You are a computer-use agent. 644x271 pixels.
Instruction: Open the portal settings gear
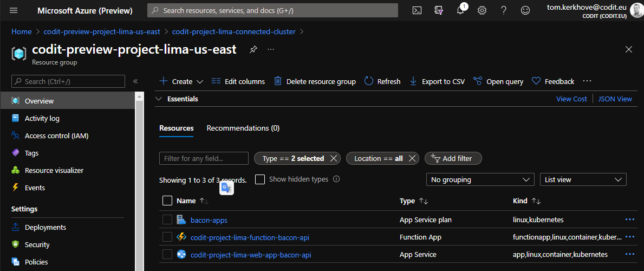pyautogui.click(x=482, y=11)
